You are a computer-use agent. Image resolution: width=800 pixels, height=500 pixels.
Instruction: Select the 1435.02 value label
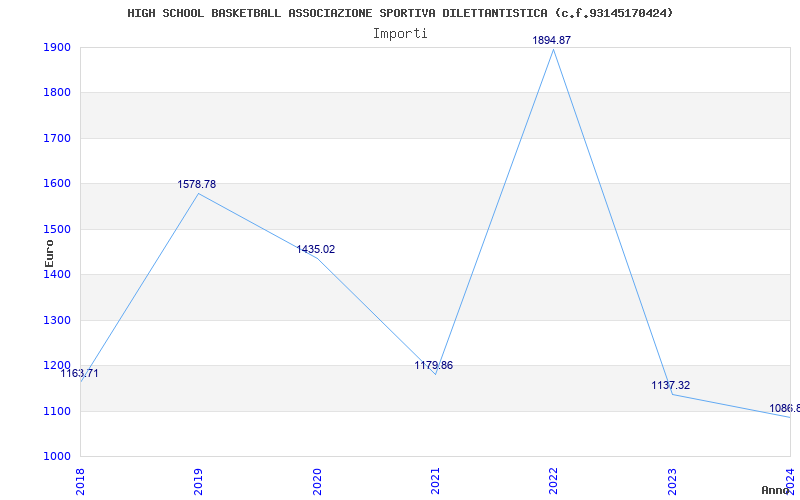tap(316, 249)
